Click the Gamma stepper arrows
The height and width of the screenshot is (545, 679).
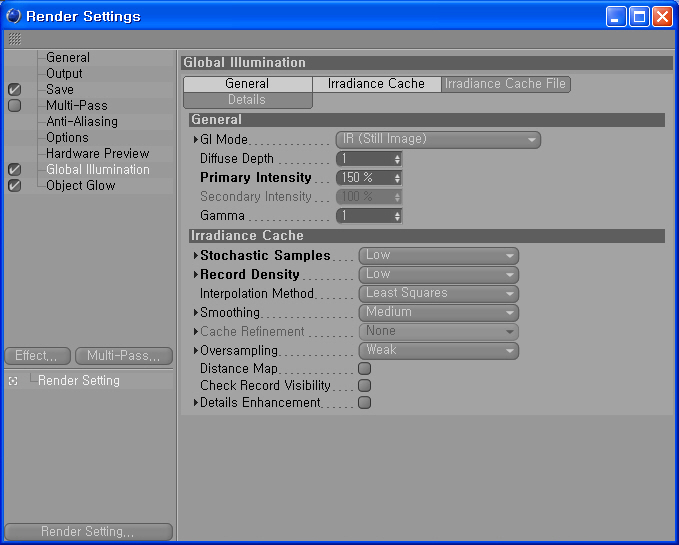coord(398,216)
